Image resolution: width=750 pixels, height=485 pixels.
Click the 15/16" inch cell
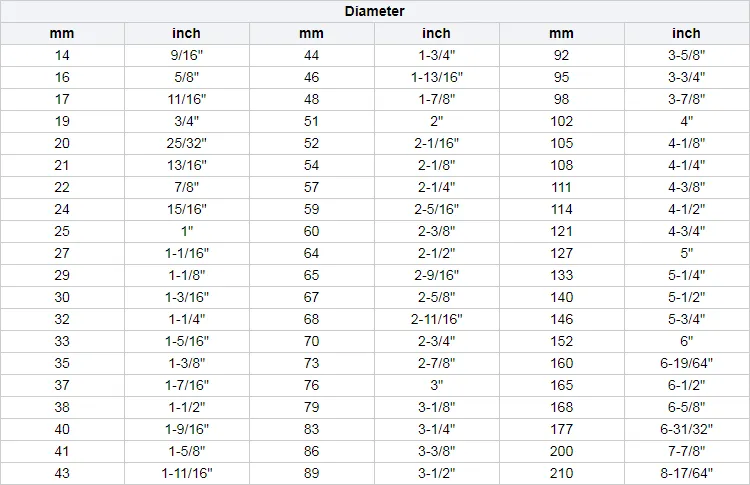(x=187, y=209)
